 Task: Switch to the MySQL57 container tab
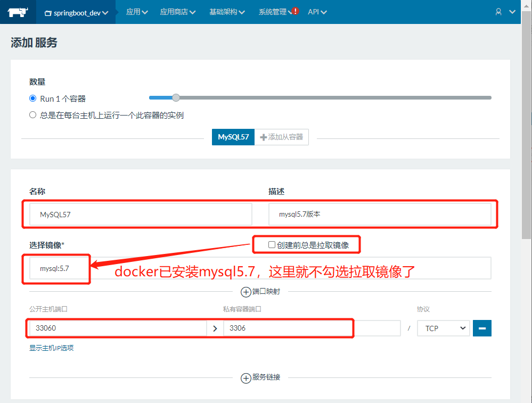click(x=233, y=137)
